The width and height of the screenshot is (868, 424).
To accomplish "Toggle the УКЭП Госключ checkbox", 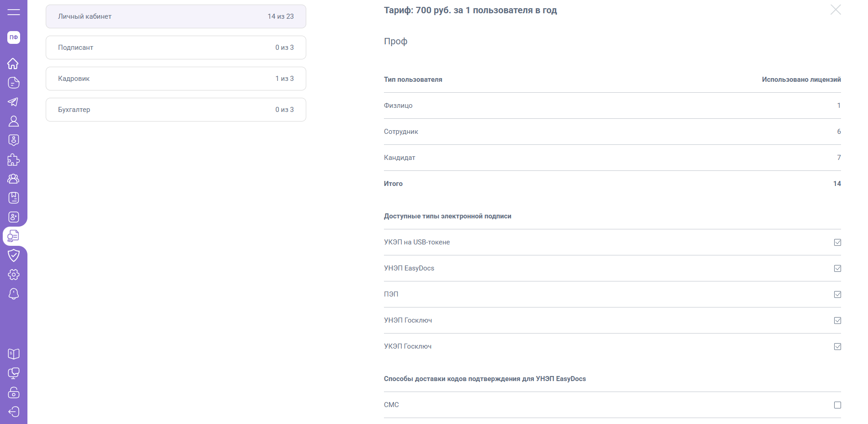I will pyautogui.click(x=837, y=346).
